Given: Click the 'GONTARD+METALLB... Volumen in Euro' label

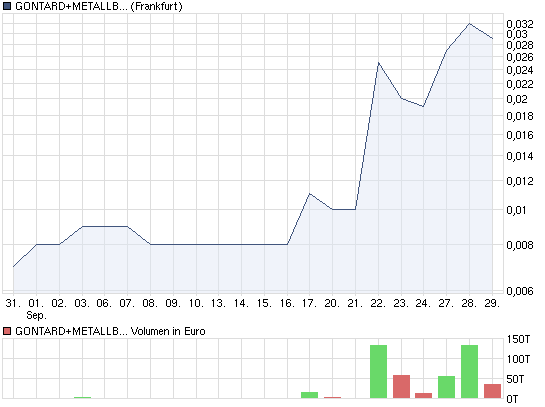Looking at the screenshot, I should (x=110, y=331).
